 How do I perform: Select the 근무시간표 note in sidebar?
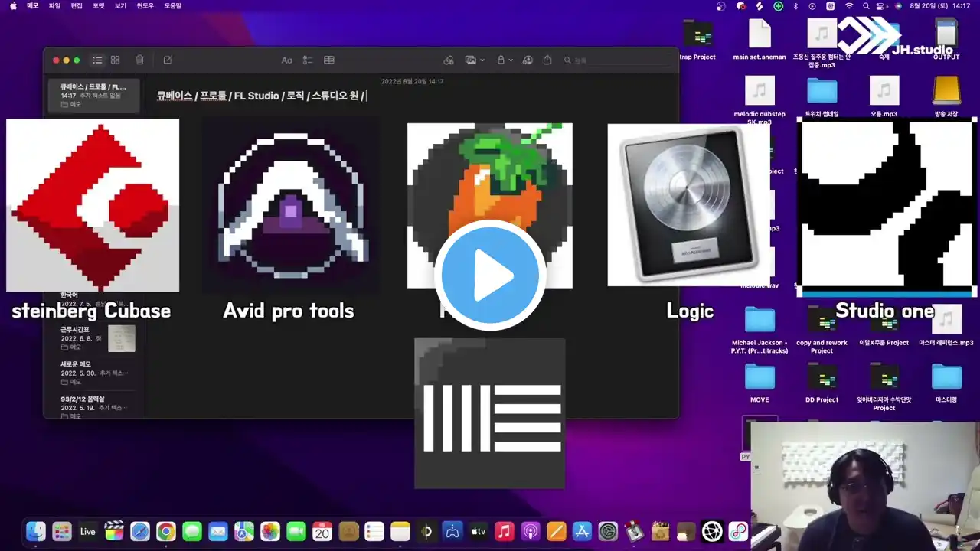(94, 337)
